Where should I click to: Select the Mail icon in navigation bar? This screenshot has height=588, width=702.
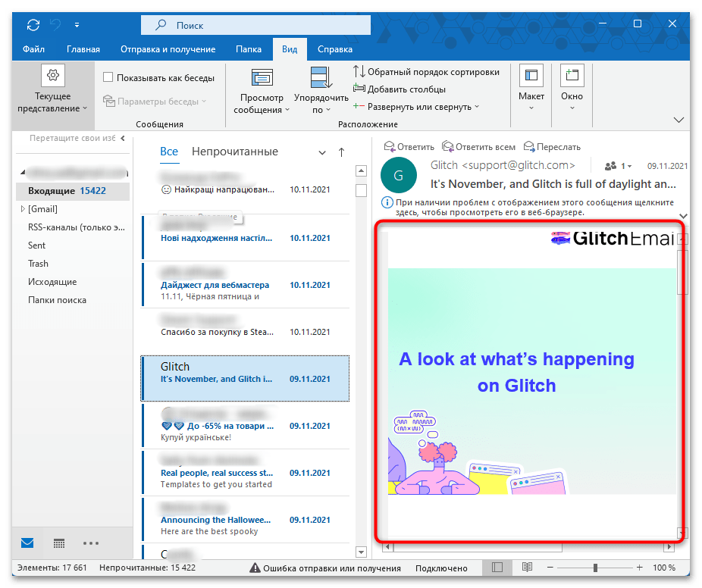click(x=27, y=543)
